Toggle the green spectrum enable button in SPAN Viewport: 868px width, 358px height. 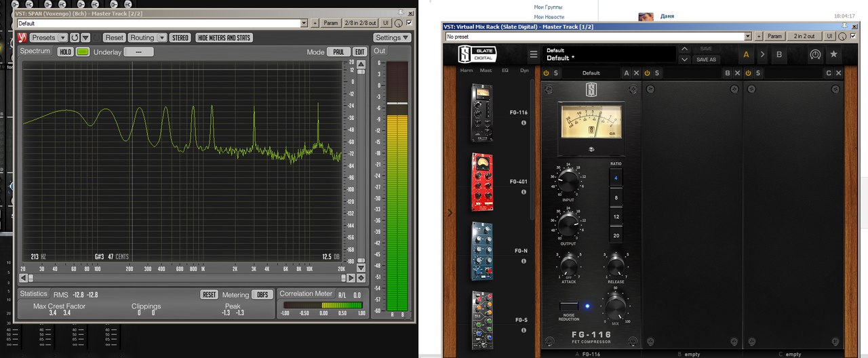point(83,52)
